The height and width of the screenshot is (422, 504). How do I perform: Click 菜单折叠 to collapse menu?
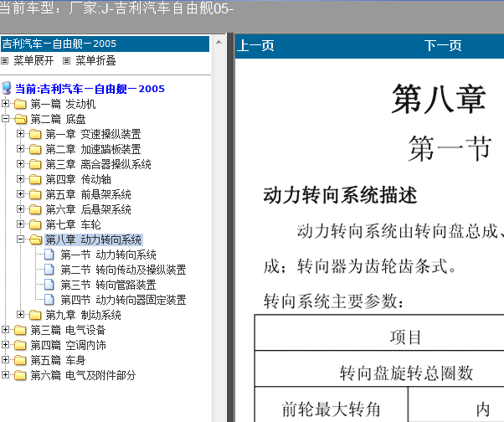[x=95, y=60]
